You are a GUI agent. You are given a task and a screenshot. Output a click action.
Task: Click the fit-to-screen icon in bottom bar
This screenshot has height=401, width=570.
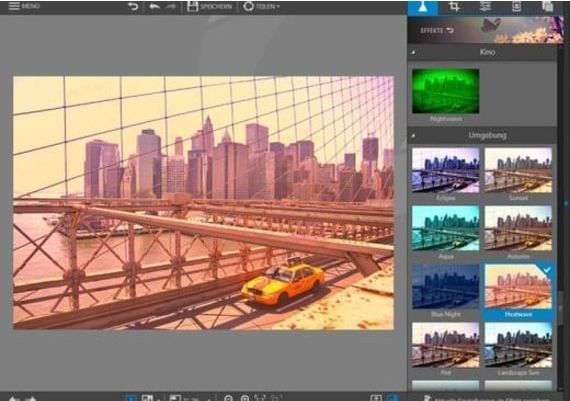click(x=260, y=398)
